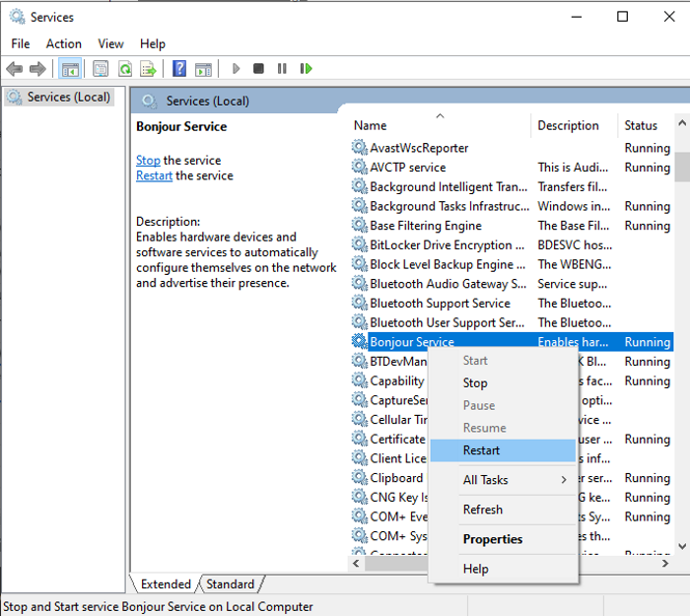690x616 pixels.
Task: Click the Back arrow in the toolbar
Action: (15, 69)
